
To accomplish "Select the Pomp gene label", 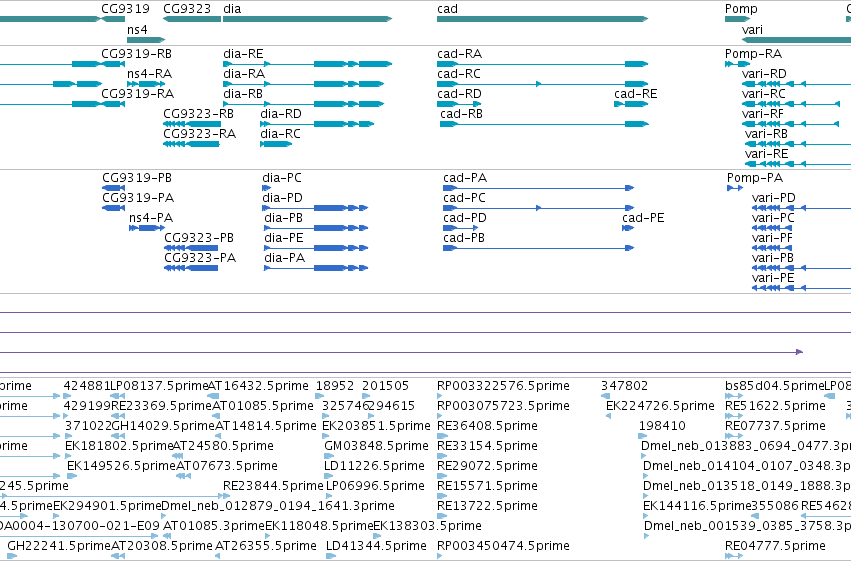I will (x=741, y=9).
